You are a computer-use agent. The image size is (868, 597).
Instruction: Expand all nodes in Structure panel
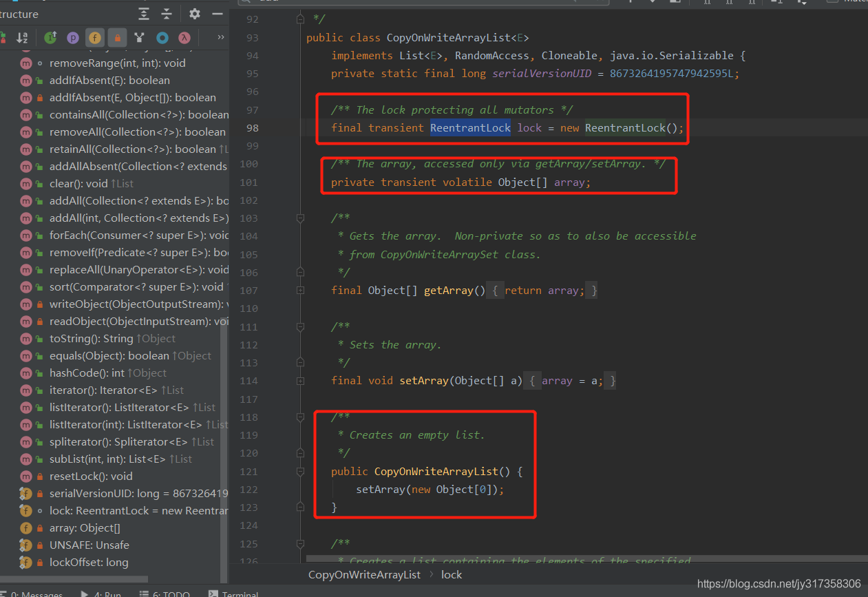point(143,14)
